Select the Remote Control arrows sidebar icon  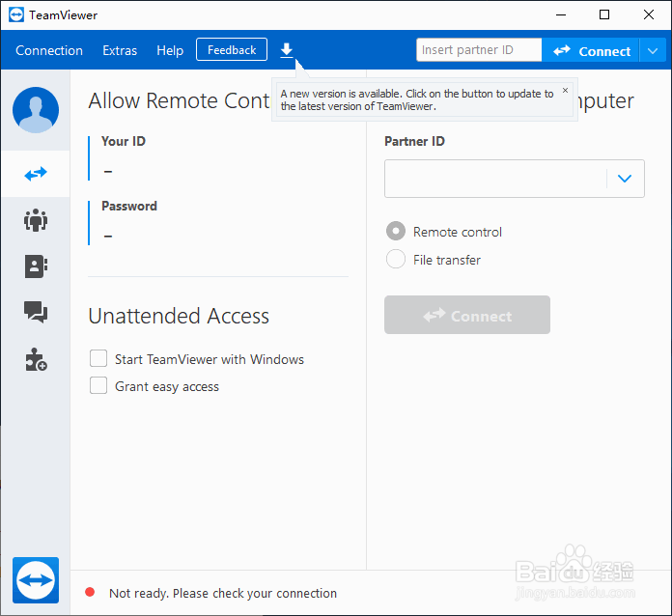point(36,174)
